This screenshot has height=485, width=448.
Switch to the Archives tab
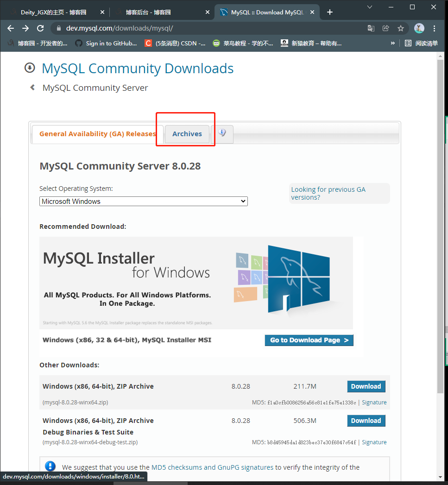(187, 134)
